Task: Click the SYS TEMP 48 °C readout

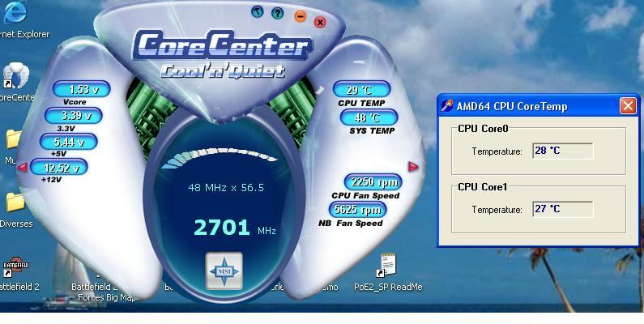Action: coord(369,117)
